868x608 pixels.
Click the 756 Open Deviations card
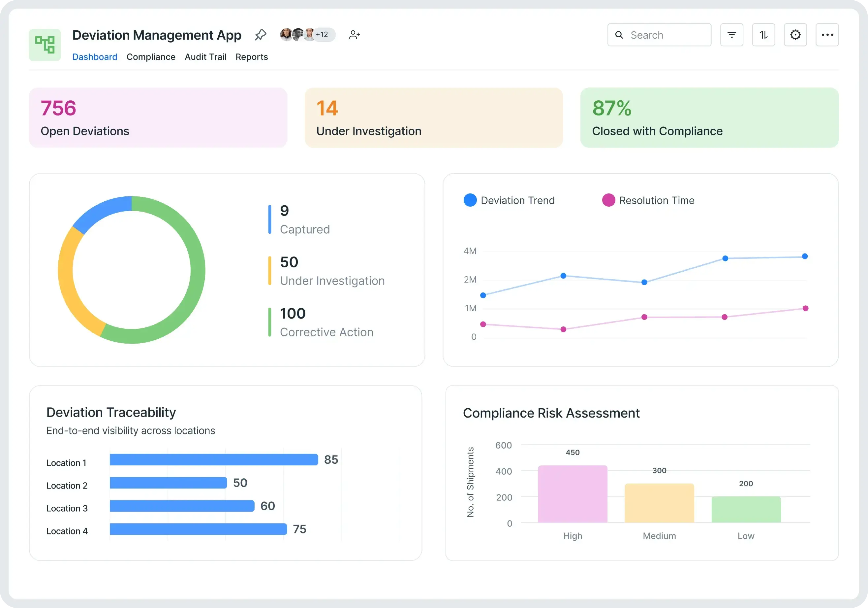[x=158, y=117]
